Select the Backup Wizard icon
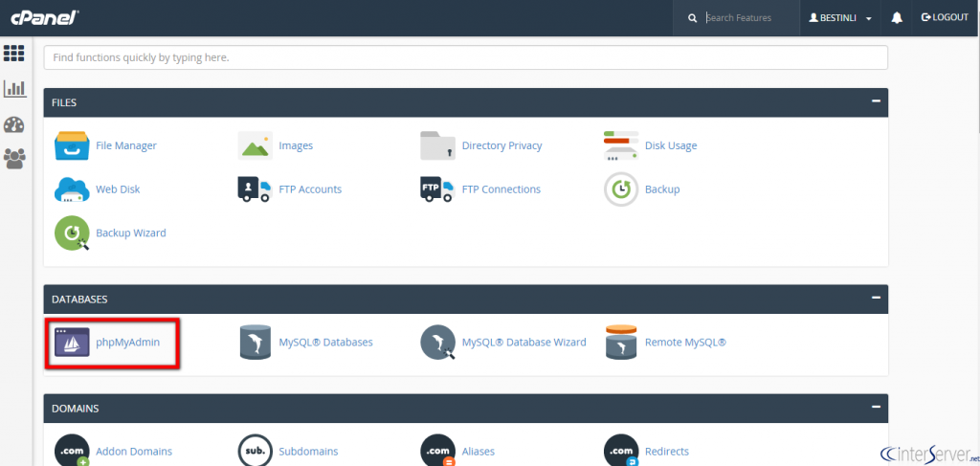Viewport: 980px width, 466px height. pos(72,233)
